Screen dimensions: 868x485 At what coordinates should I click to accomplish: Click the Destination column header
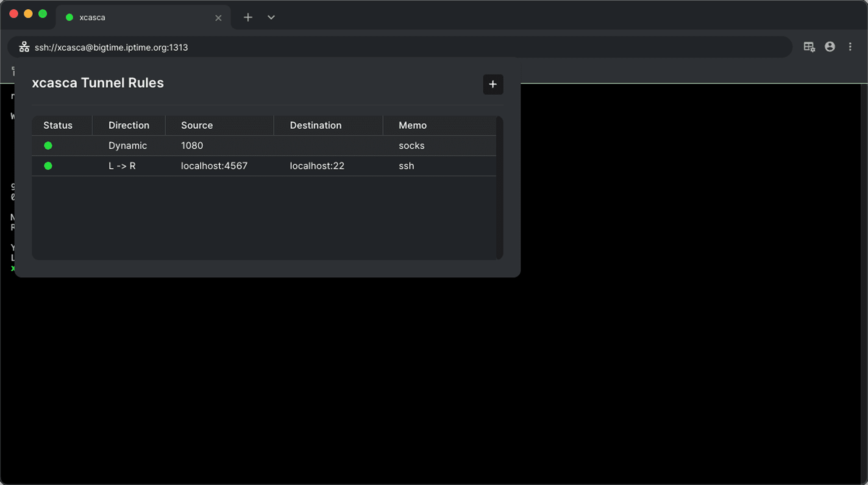[316, 125]
